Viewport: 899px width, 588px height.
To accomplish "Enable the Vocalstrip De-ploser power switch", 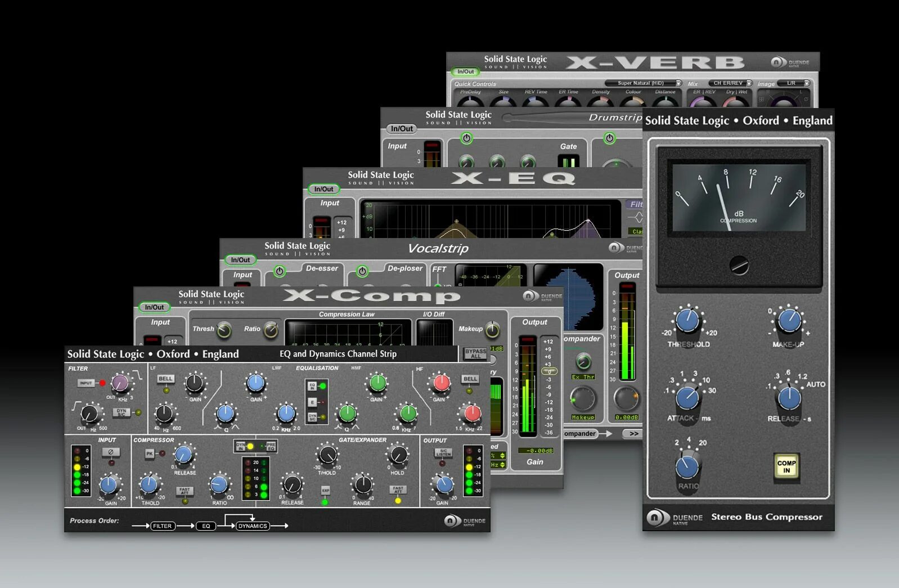I will 362,271.
